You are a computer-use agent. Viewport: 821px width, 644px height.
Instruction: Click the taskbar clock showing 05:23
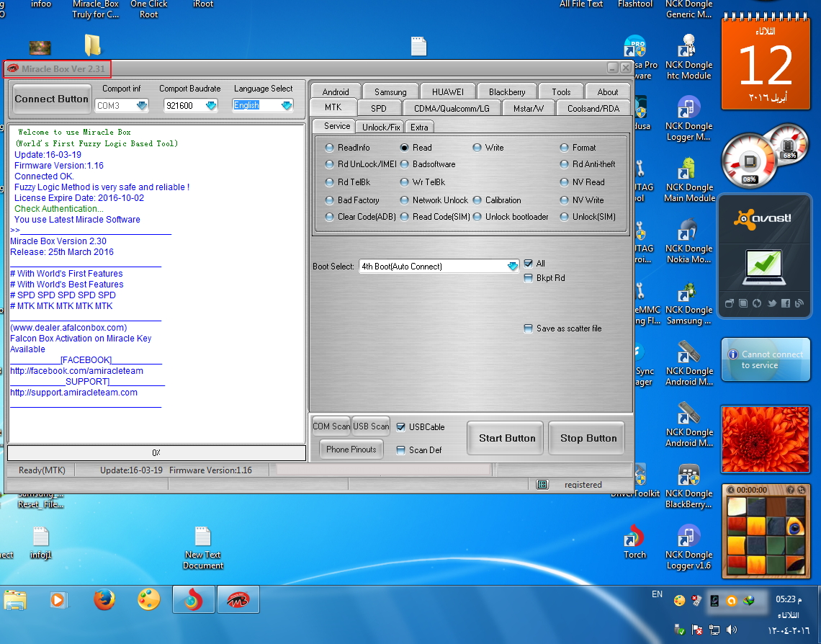pos(789,599)
